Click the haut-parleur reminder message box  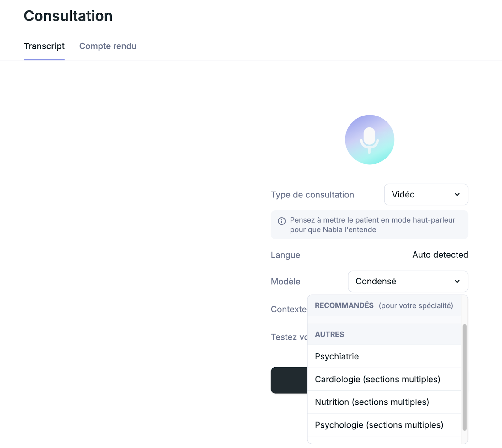(369, 225)
